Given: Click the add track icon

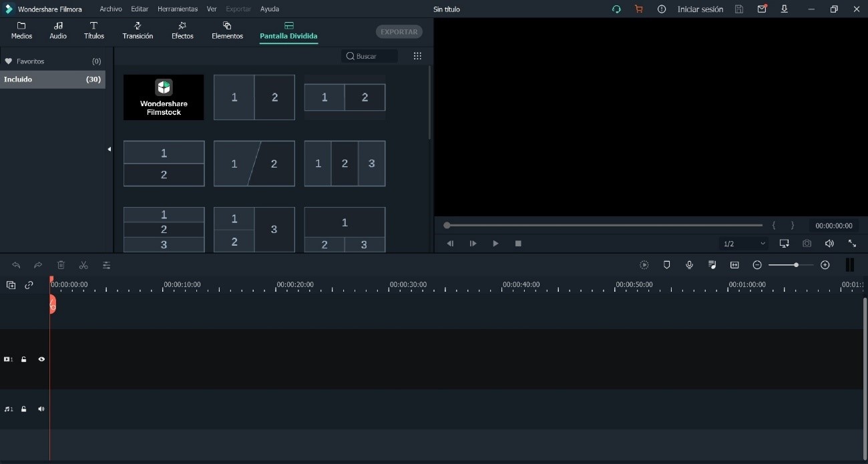Looking at the screenshot, I should click(11, 285).
